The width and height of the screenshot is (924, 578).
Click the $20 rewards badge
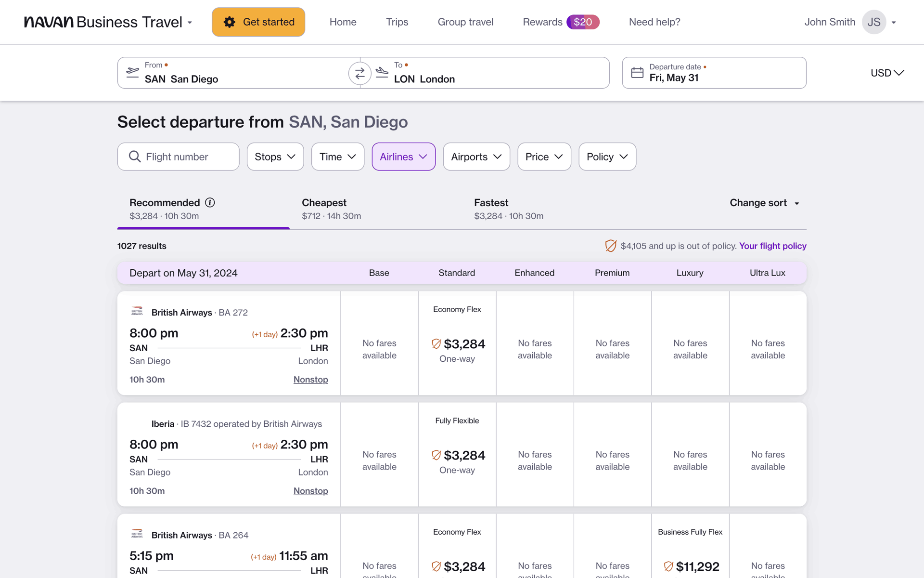click(x=583, y=22)
